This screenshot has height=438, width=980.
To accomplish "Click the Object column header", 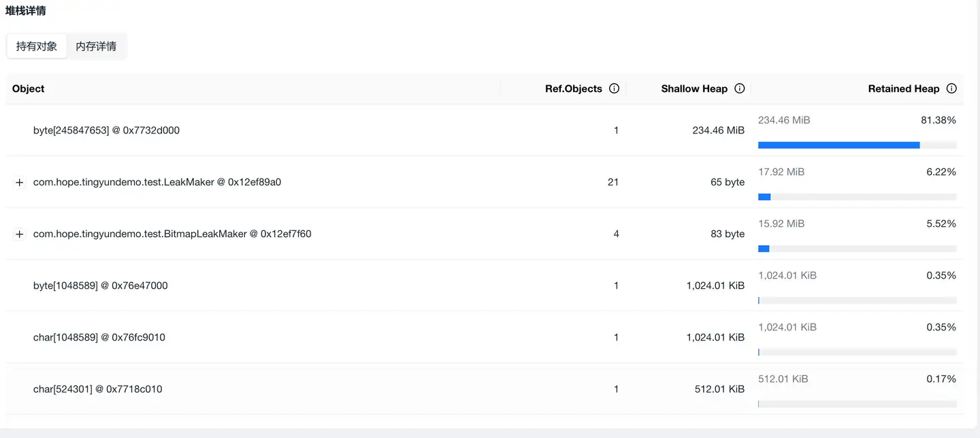I will click(29, 89).
